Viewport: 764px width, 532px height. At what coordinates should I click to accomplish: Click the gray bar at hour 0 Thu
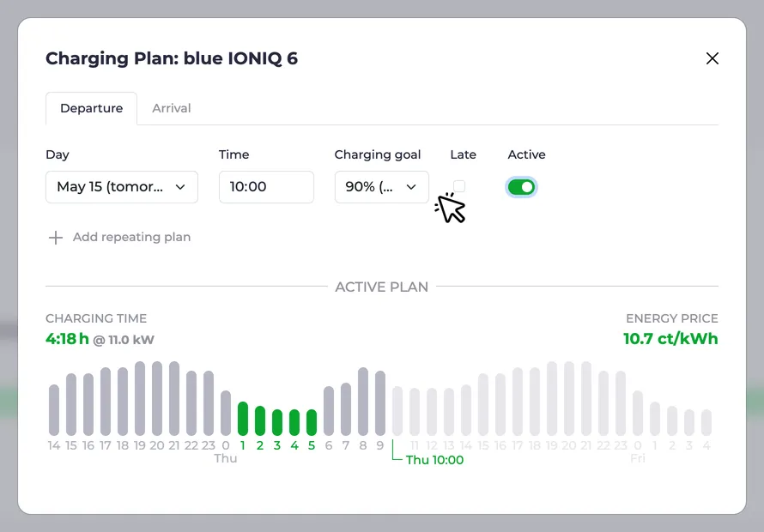tap(226, 413)
